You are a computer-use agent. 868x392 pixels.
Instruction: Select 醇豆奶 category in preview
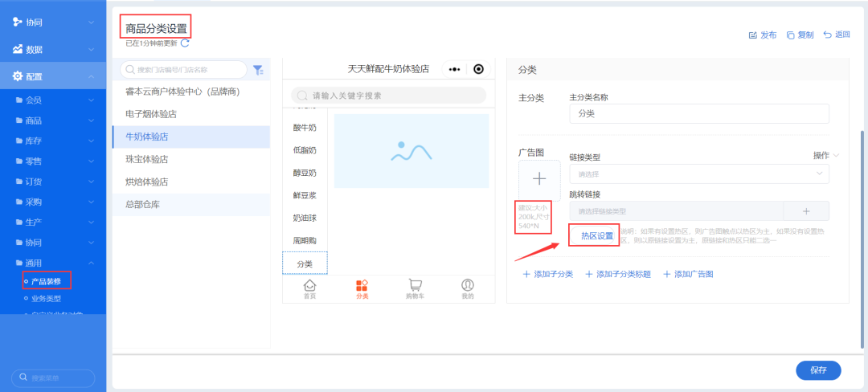click(305, 173)
